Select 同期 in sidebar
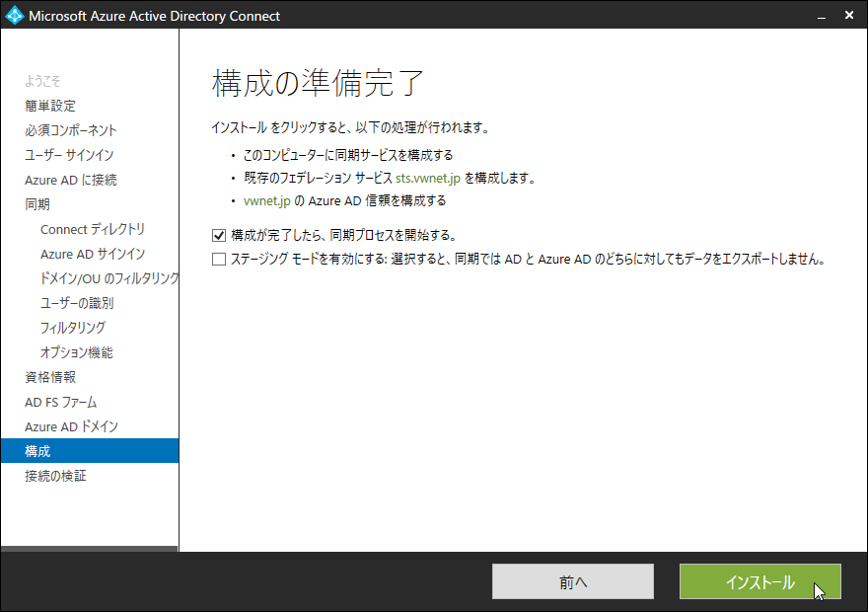The height and width of the screenshot is (612, 868). 37,204
